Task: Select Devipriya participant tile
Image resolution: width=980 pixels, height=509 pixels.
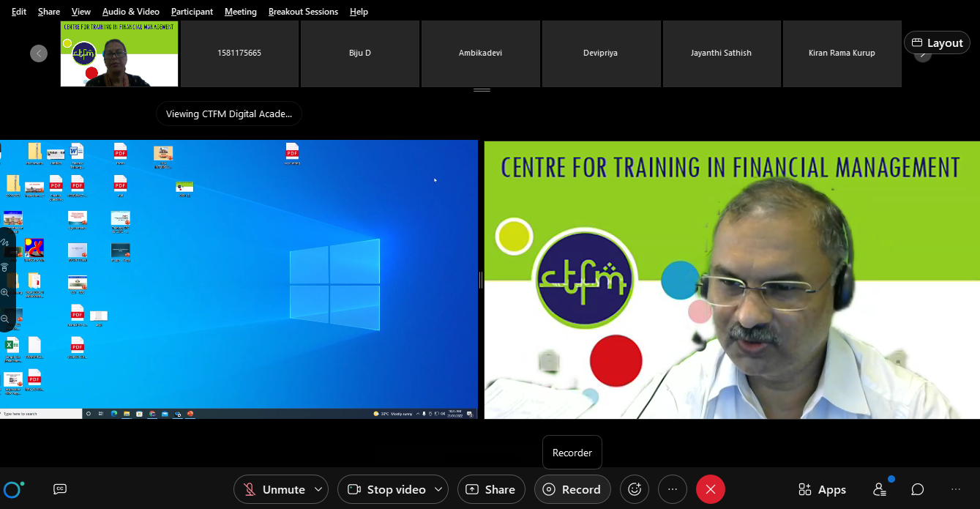Action: [601, 53]
